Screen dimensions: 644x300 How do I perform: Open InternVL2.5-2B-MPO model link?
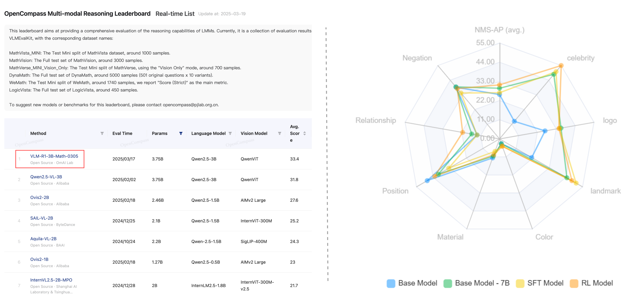click(51, 280)
